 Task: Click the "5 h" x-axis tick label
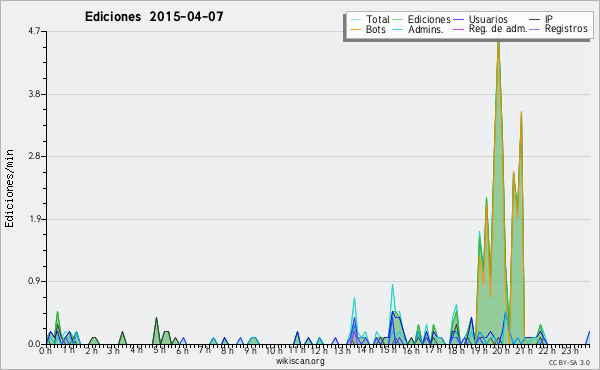click(x=159, y=350)
